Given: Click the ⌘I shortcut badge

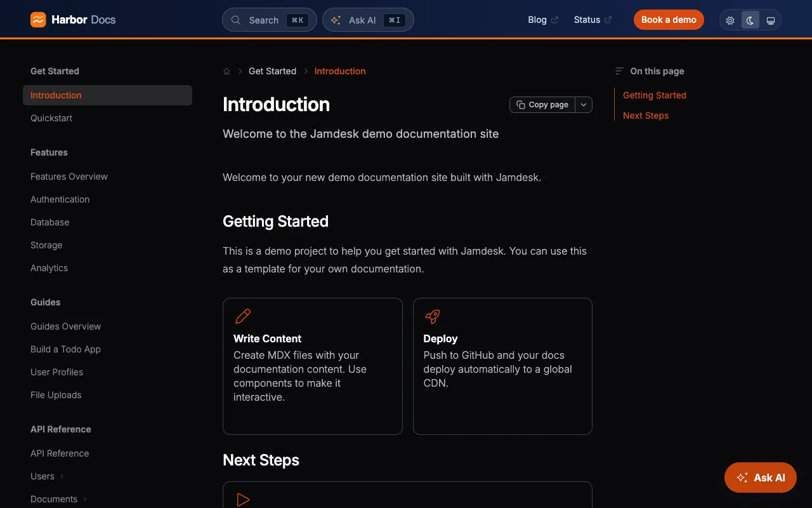Looking at the screenshot, I should point(395,20).
